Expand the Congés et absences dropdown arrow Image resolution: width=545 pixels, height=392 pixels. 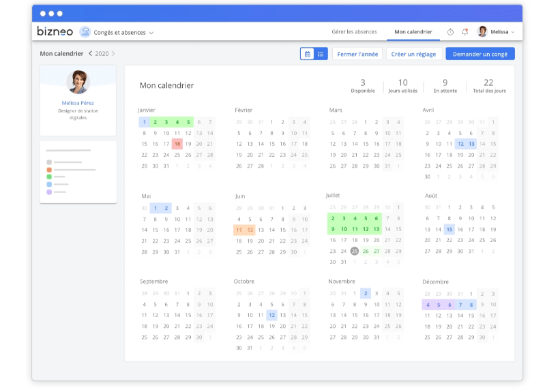click(151, 33)
